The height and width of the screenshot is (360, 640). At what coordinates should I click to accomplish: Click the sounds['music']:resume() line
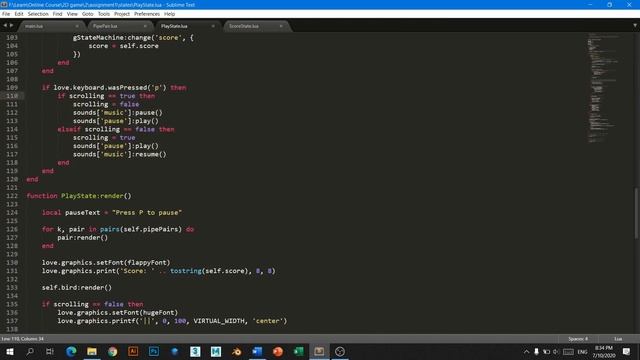pos(120,154)
